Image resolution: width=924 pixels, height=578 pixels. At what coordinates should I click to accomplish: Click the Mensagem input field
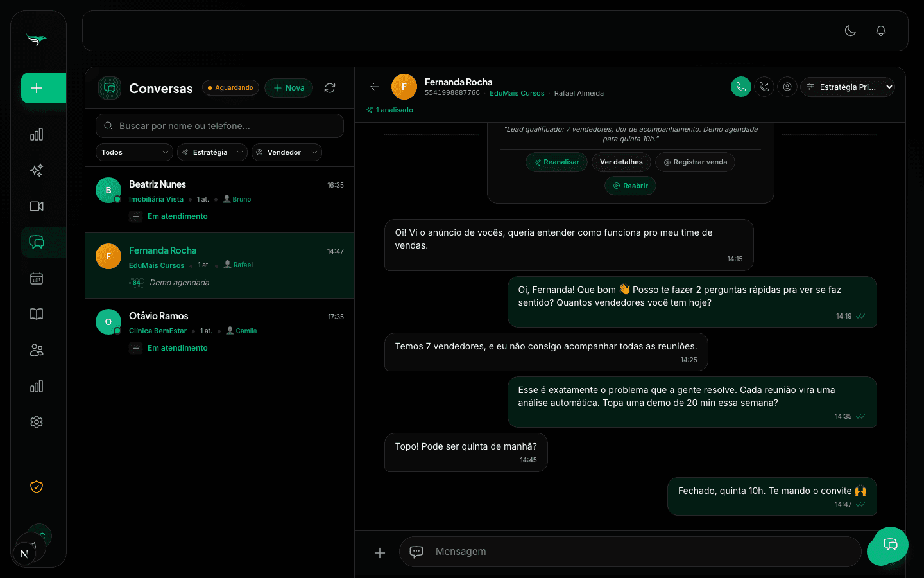(630, 552)
